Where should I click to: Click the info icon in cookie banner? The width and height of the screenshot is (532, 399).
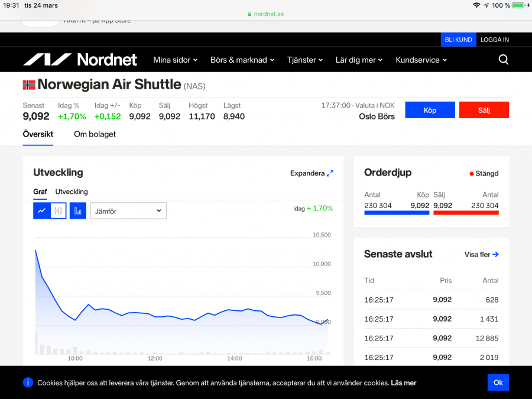tap(28, 382)
